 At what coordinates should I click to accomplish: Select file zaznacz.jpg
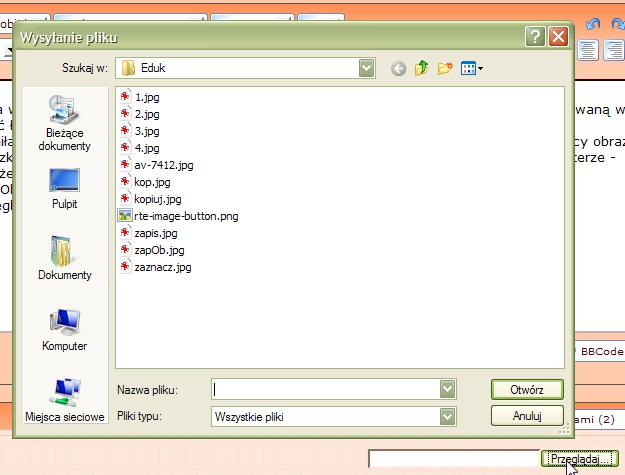point(162,267)
